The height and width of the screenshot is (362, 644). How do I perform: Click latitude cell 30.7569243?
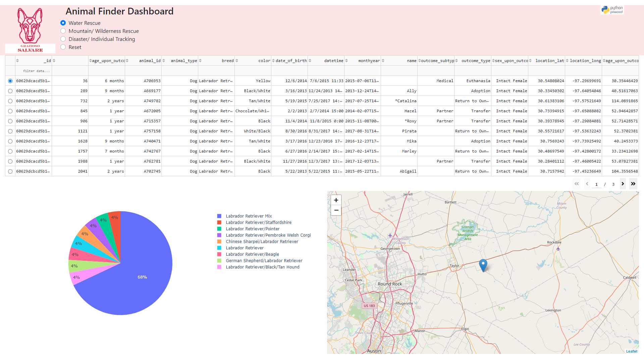547,141
